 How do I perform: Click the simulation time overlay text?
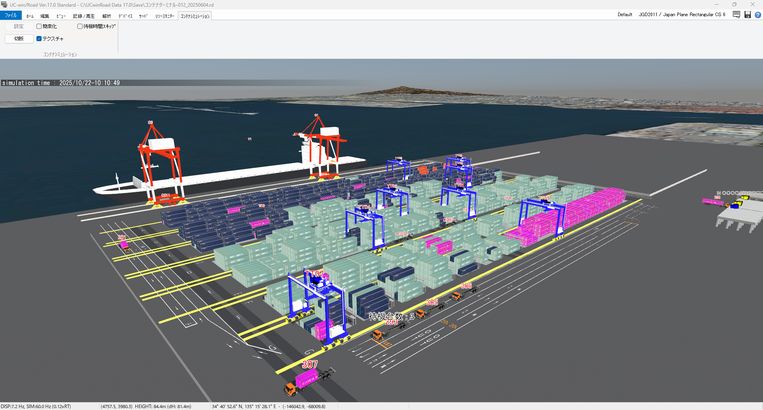click(x=61, y=83)
